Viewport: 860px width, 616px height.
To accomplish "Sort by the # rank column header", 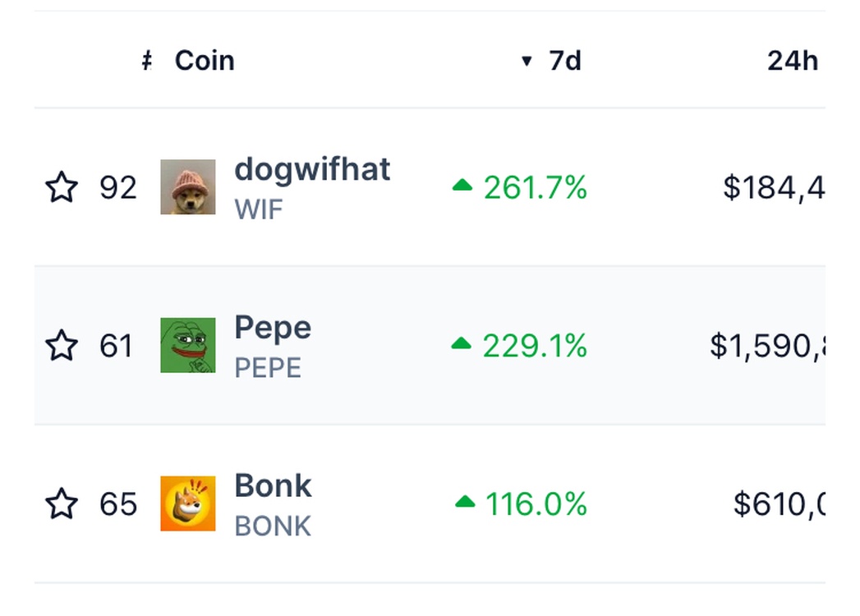I will 147,61.
